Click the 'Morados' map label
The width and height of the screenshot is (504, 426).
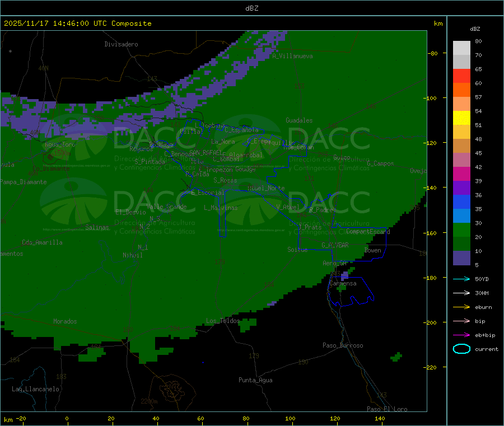click(x=65, y=321)
